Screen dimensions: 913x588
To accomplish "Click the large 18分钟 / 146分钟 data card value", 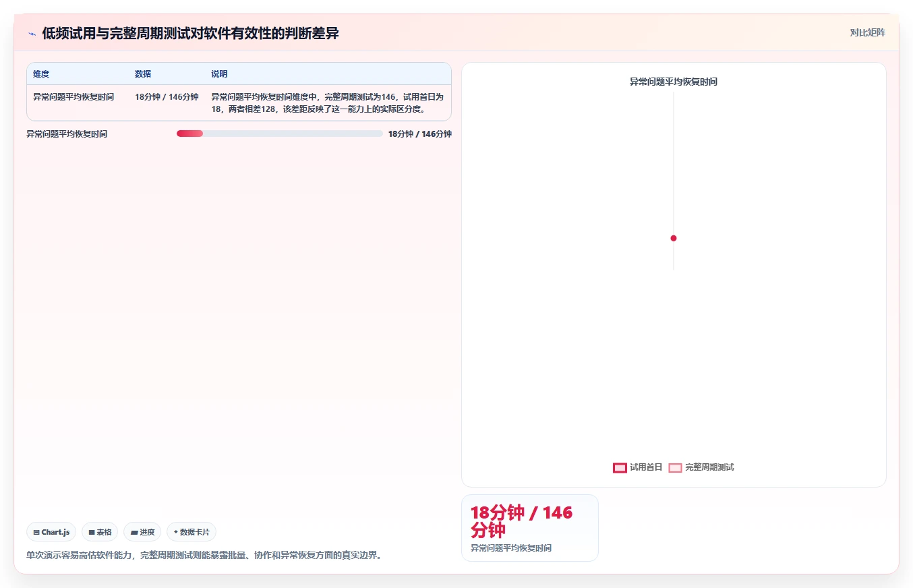I will tap(521, 521).
